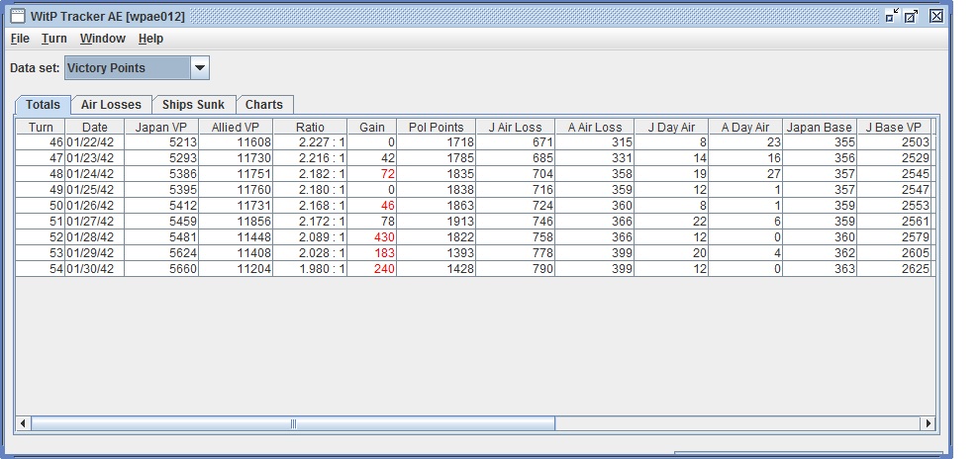
Task: Click J Base VP value 2625
Action: point(894,268)
